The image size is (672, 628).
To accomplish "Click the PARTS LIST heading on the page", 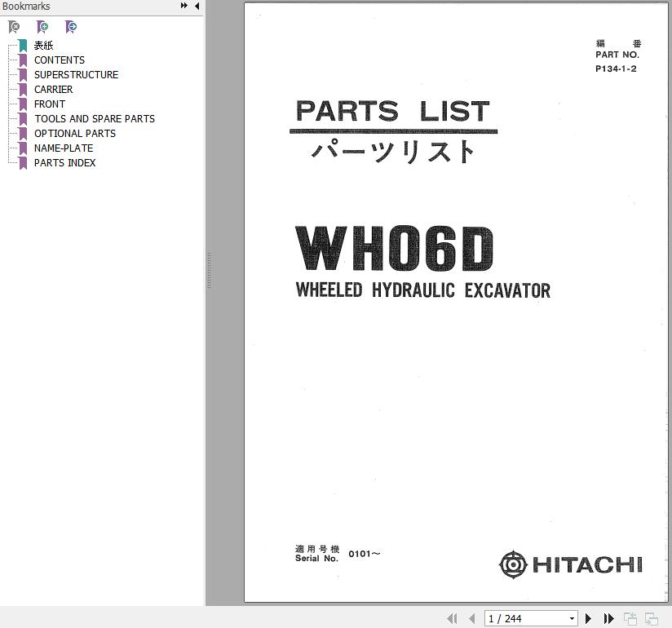I will (x=393, y=111).
